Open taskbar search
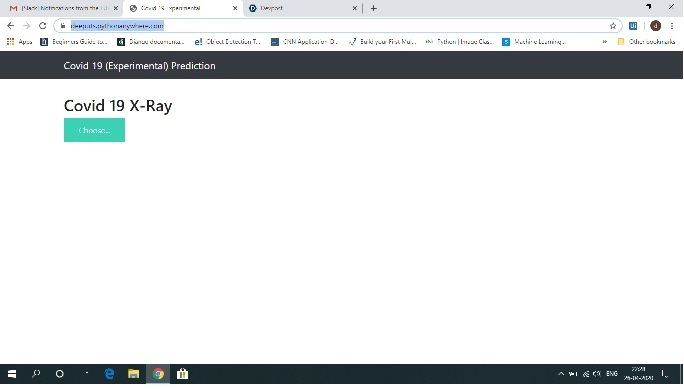Screen dimensions: 684x389 (x=36, y=374)
